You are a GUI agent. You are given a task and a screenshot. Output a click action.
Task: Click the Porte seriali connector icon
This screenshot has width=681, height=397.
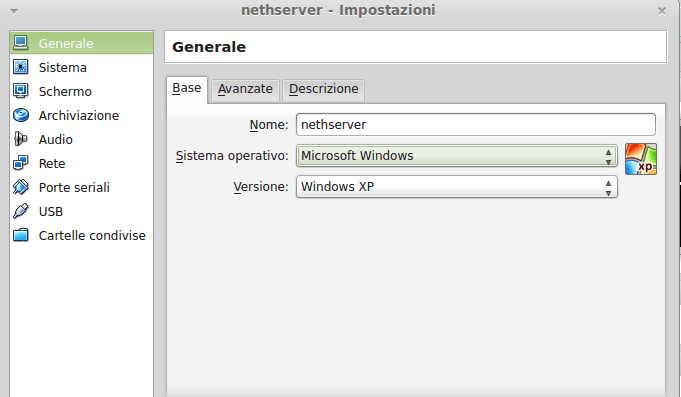pyautogui.click(x=20, y=187)
